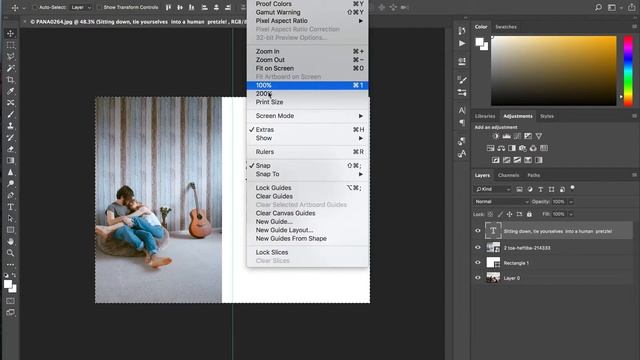Switch to the Libraries tab

tap(485, 116)
